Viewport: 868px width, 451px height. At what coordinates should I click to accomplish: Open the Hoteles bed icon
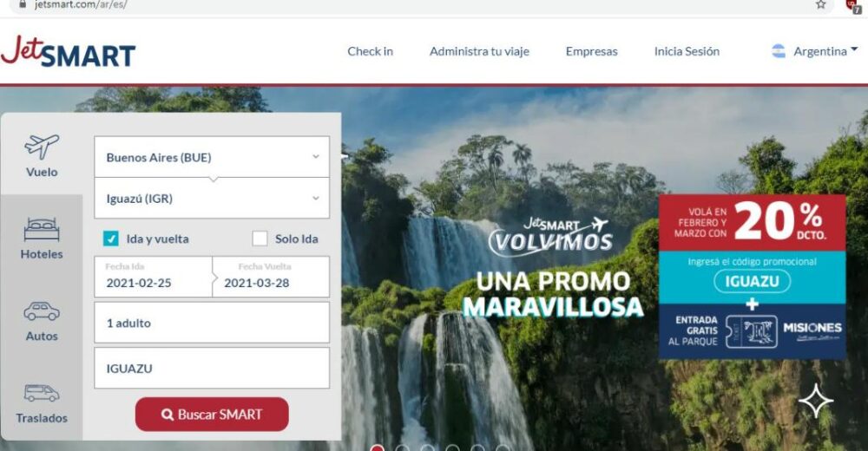42,230
